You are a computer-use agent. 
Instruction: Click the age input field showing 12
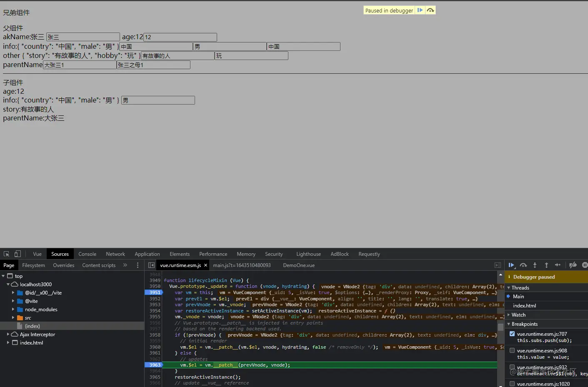click(x=180, y=37)
